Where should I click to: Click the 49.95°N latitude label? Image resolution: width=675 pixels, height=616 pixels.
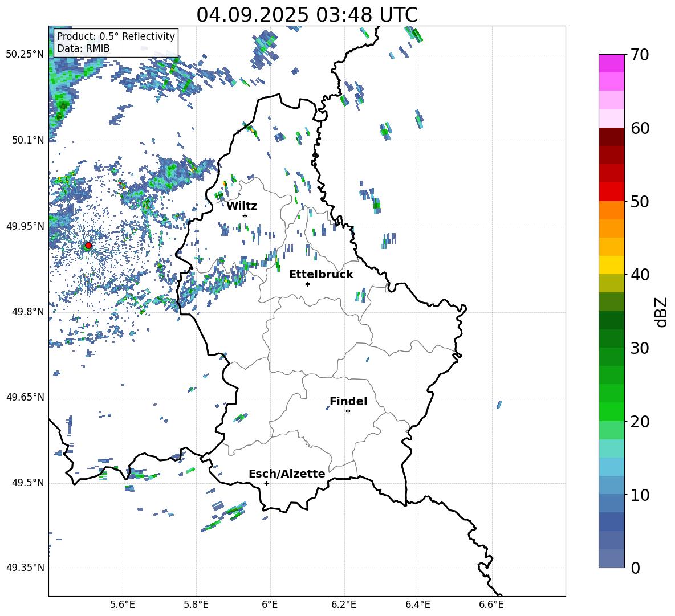[25, 226]
